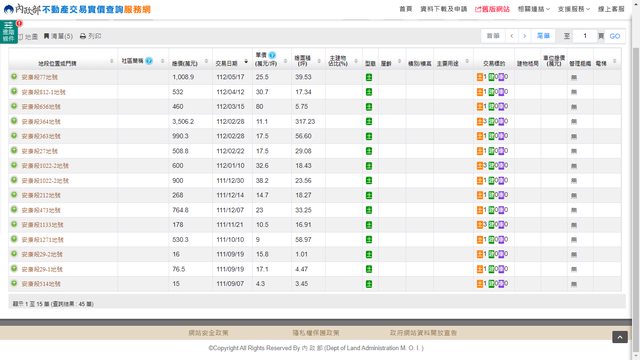Click the back-to-top arrow button
640x360 pixels.
[x=620, y=337]
